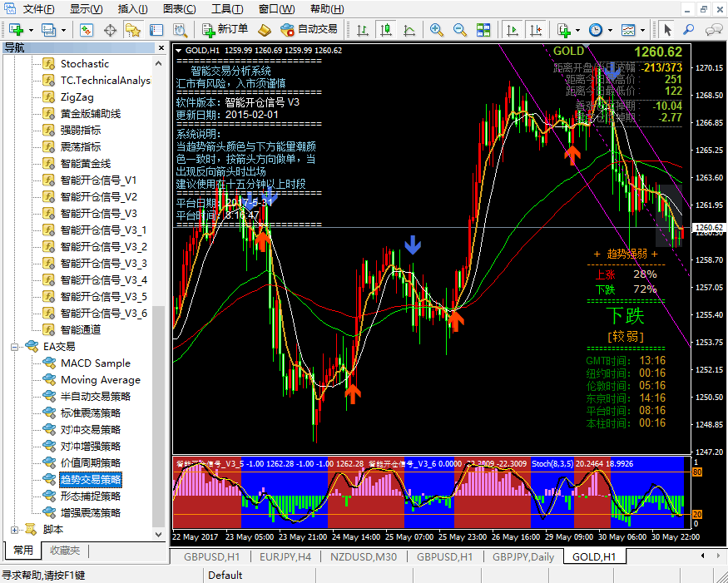728x583 pixels.
Task: Toggle the 自动交易 auto-trading button
Action: coord(310,30)
